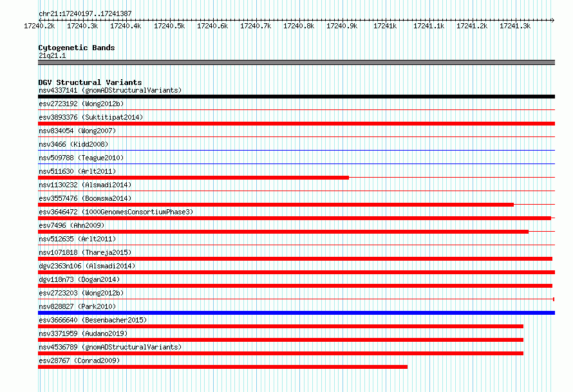This screenshot has height=392, width=573.
Task: Click the nsv3466 (Kidd2008) label
Action: (73, 144)
